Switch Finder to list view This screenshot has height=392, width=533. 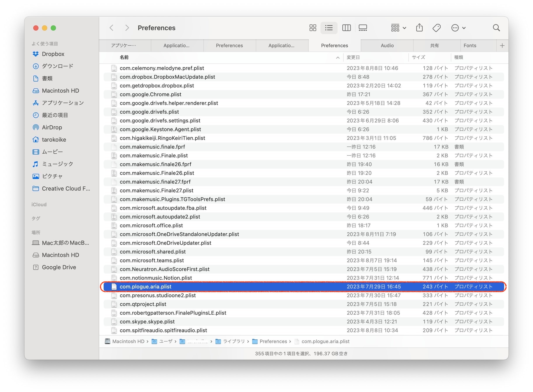(x=329, y=28)
